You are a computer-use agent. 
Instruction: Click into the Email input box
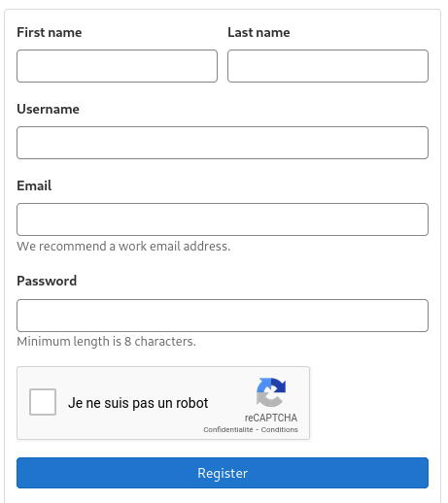[x=223, y=219]
